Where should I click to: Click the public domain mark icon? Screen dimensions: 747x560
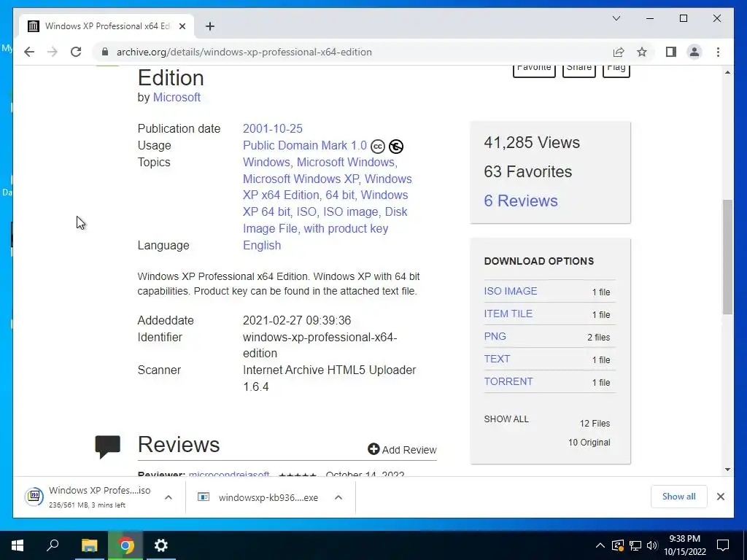click(x=396, y=146)
